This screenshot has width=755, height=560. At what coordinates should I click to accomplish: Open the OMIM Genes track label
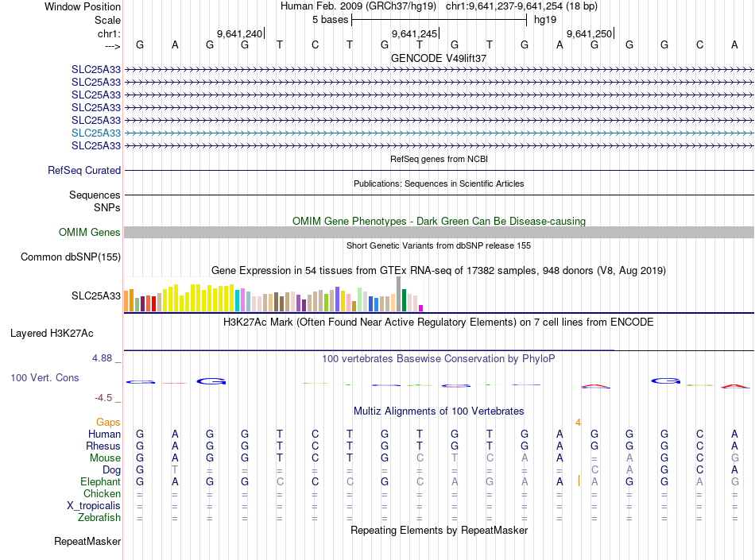pyautogui.click(x=90, y=232)
